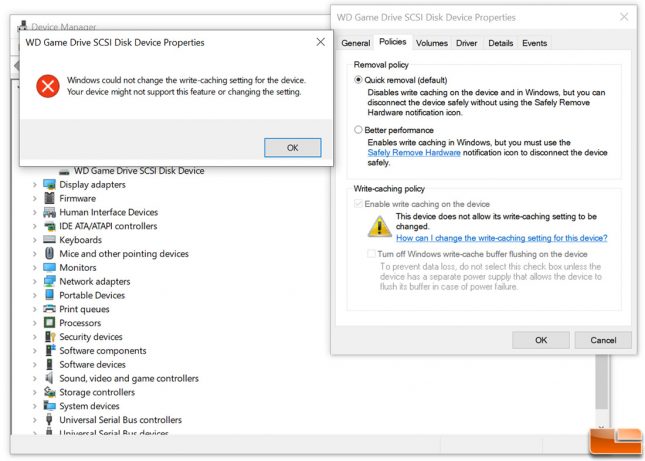Click Cancel in the properties window
The height and width of the screenshot is (461, 645).
pos(603,340)
